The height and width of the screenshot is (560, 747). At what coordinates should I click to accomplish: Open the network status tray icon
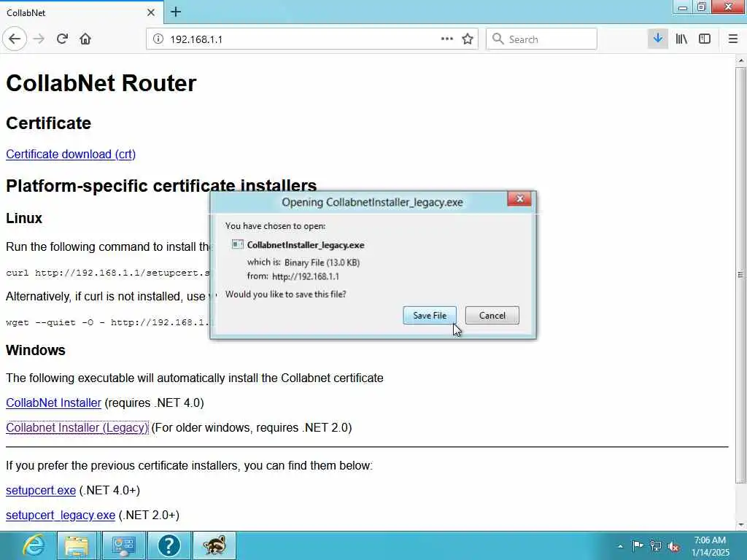coord(656,546)
